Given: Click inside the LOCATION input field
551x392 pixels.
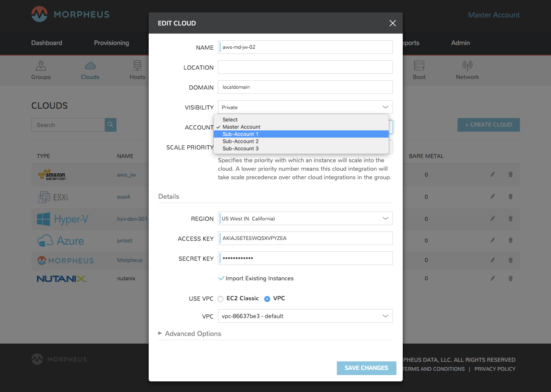Looking at the screenshot, I should coord(305,67).
